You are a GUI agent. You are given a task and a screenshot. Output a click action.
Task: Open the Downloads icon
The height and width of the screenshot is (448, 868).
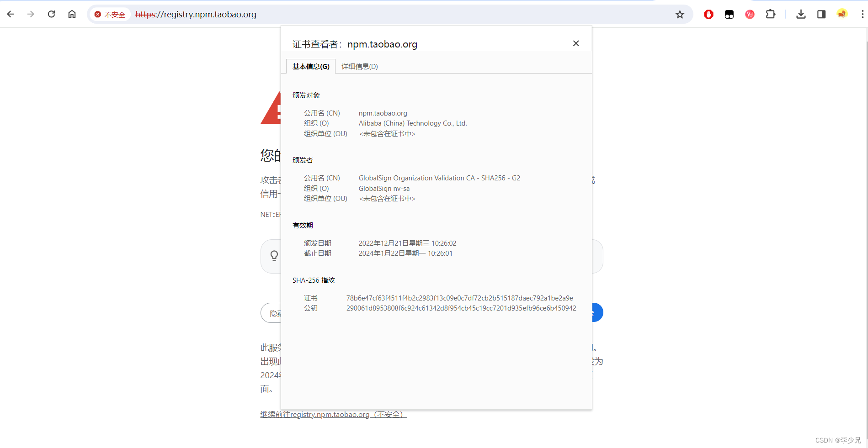801,14
